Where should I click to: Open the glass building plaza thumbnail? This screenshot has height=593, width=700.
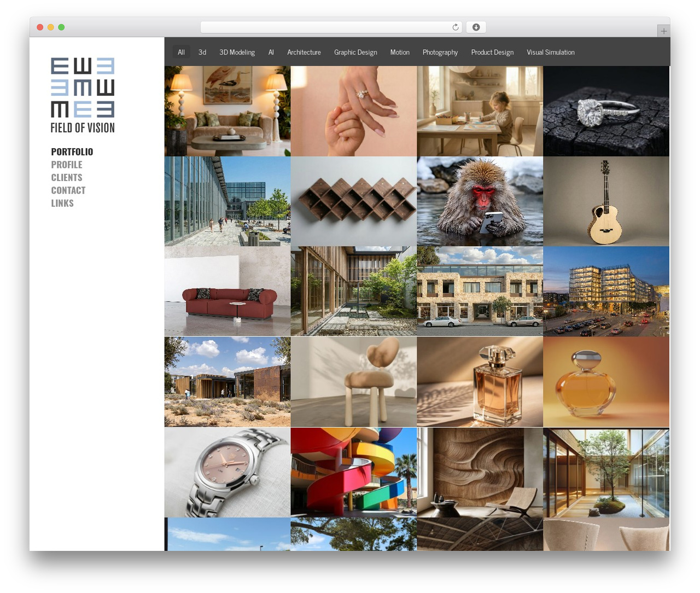tap(227, 201)
